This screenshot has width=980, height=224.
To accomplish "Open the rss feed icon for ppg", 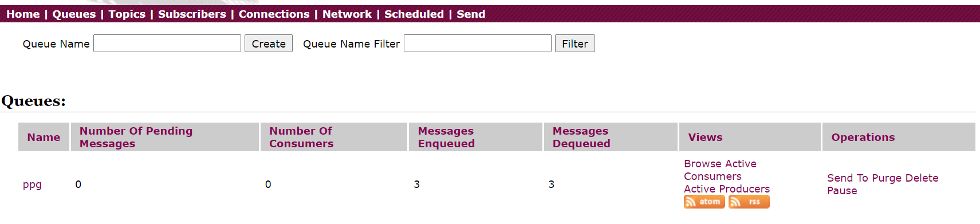I will point(749,202).
